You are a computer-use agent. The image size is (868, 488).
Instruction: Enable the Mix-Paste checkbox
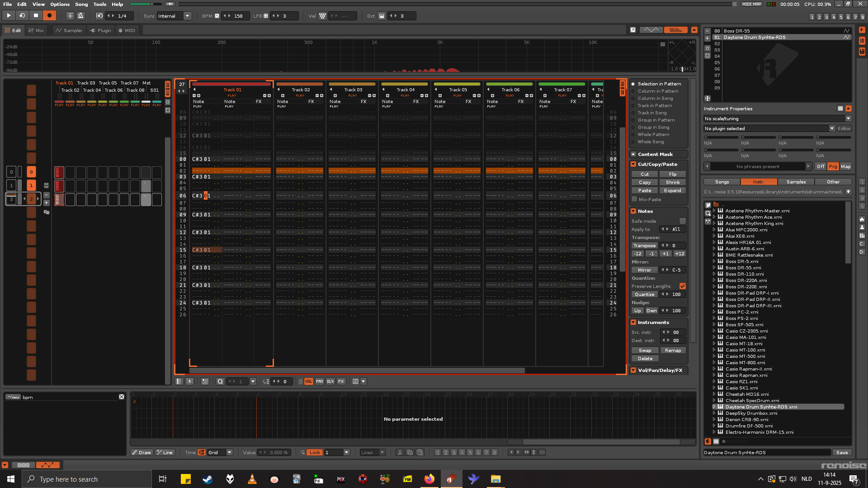634,199
